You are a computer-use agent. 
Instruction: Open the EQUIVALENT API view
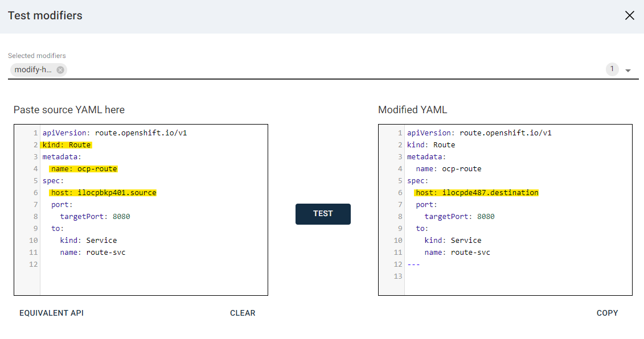pyautogui.click(x=51, y=312)
